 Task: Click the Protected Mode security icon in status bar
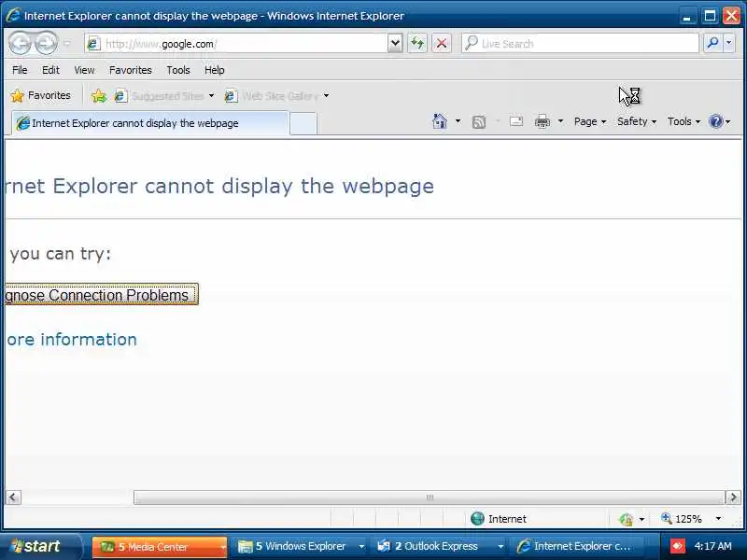point(626,519)
